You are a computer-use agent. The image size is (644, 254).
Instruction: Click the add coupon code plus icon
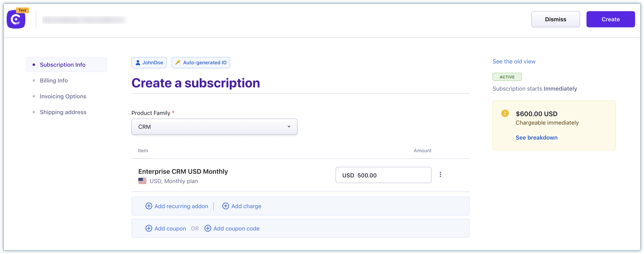(x=207, y=228)
